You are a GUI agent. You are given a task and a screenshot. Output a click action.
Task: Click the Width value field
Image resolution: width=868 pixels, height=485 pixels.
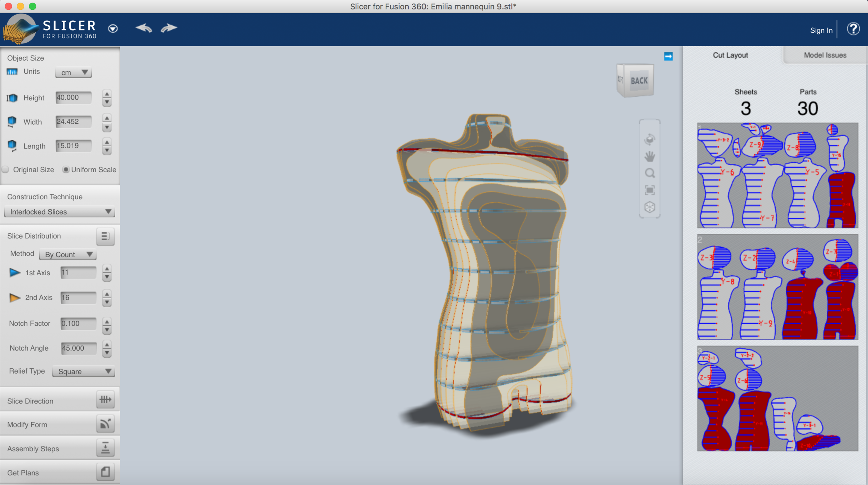click(74, 122)
